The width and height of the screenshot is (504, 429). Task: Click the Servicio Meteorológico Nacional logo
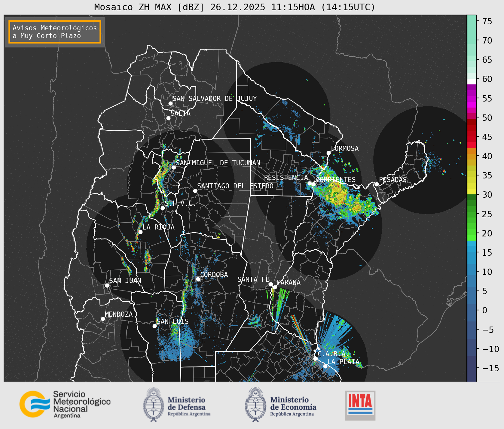click(65, 404)
